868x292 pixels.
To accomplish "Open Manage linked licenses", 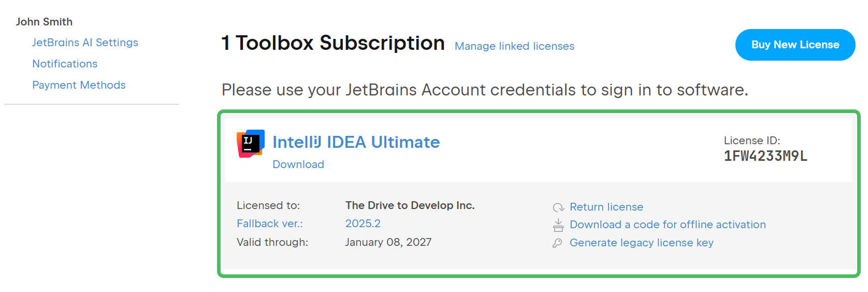I will pos(514,46).
